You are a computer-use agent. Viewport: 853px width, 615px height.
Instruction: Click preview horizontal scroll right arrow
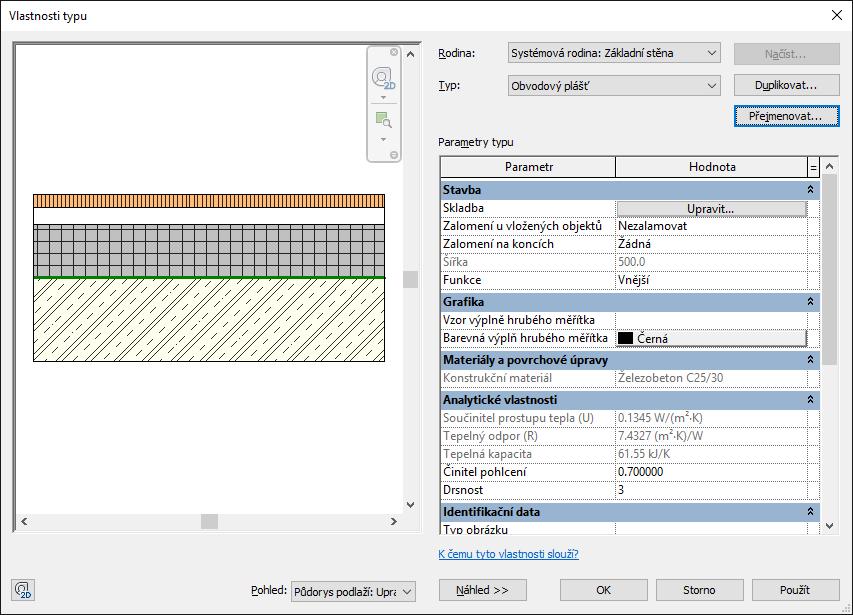(x=393, y=521)
